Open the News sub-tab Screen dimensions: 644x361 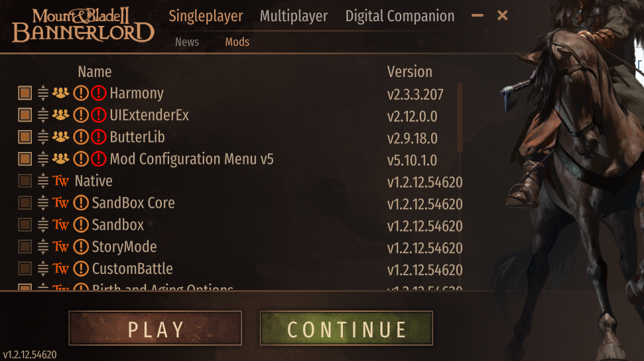187,42
